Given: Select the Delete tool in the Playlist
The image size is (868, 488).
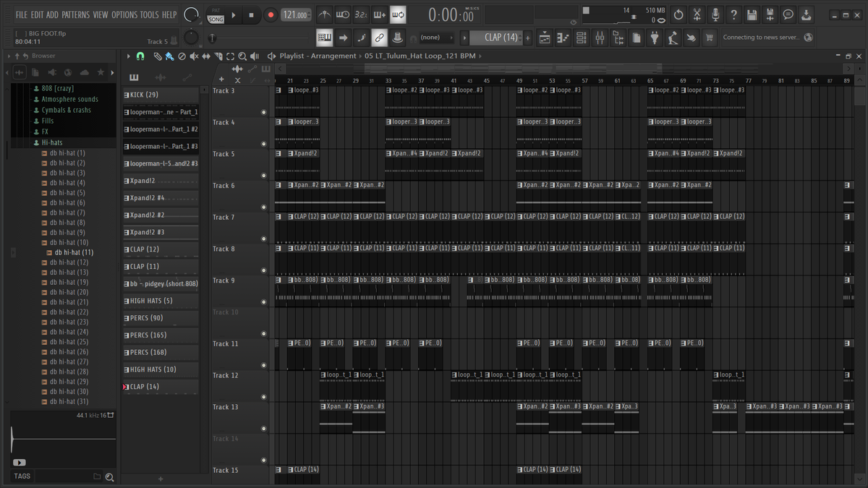Looking at the screenshot, I should click(x=182, y=56).
